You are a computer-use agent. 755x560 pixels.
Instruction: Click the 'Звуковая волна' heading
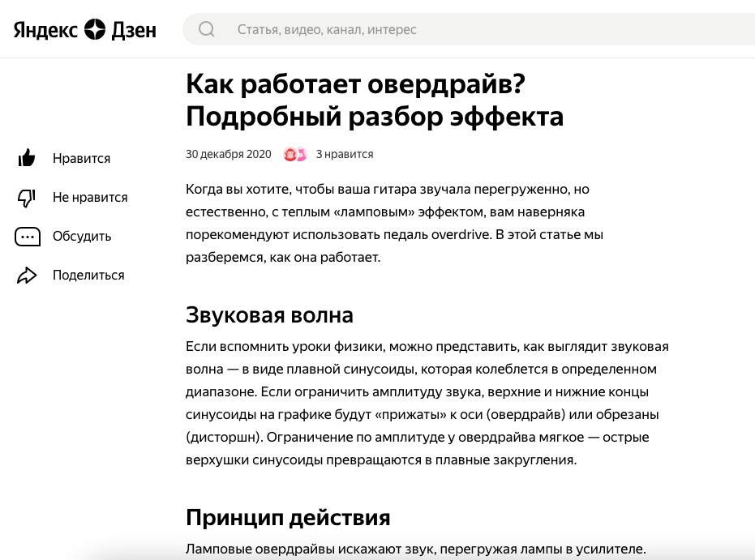[269, 315]
